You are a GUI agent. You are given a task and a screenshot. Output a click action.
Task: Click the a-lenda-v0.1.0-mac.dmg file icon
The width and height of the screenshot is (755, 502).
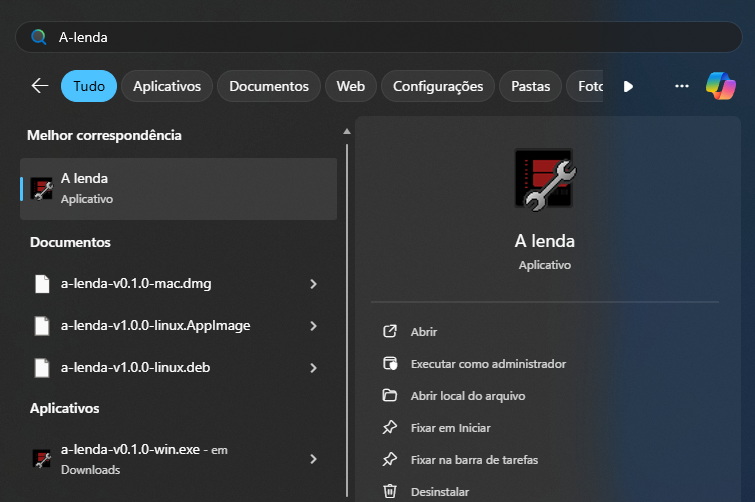(x=42, y=284)
